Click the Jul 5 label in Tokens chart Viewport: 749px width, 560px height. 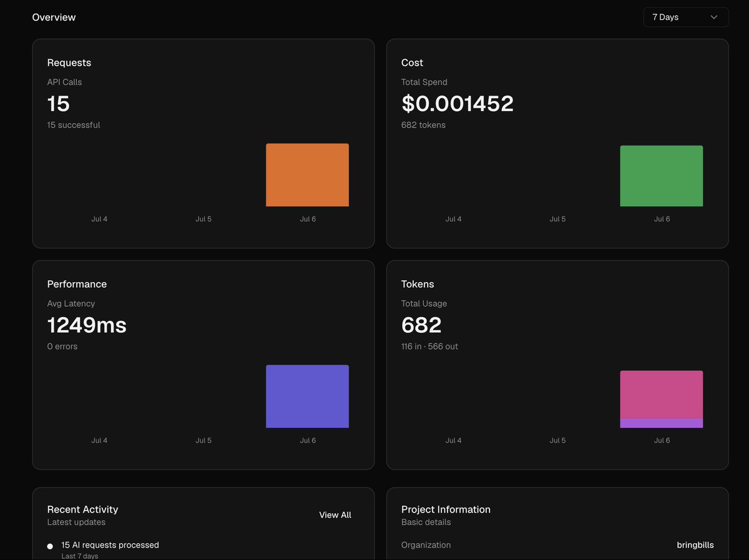[557, 441]
